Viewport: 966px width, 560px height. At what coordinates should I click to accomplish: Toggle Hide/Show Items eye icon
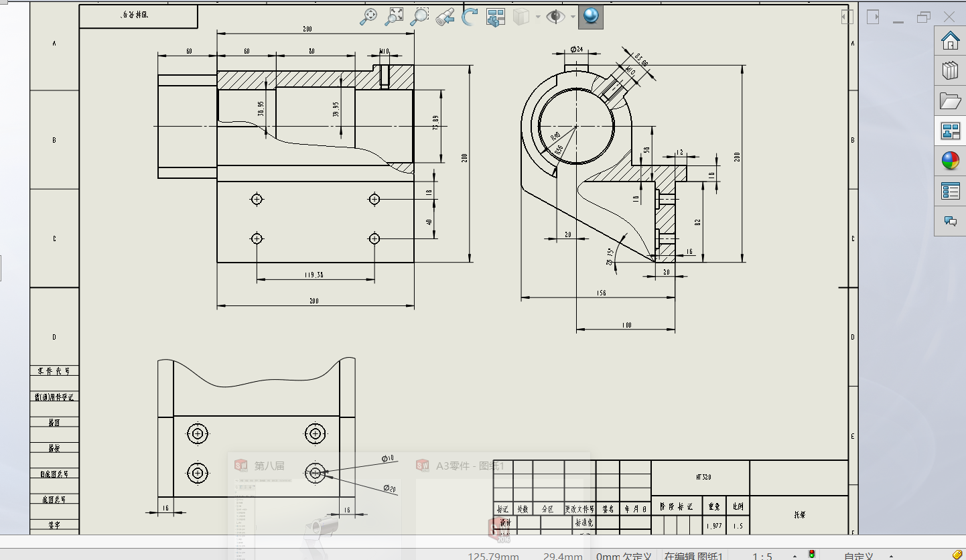pyautogui.click(x=555, y=17)
